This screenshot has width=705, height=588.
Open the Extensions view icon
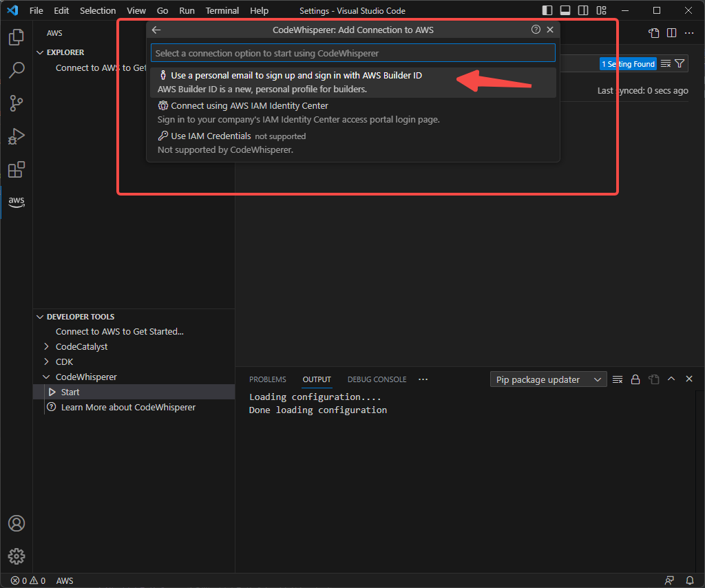click(17, 169)
